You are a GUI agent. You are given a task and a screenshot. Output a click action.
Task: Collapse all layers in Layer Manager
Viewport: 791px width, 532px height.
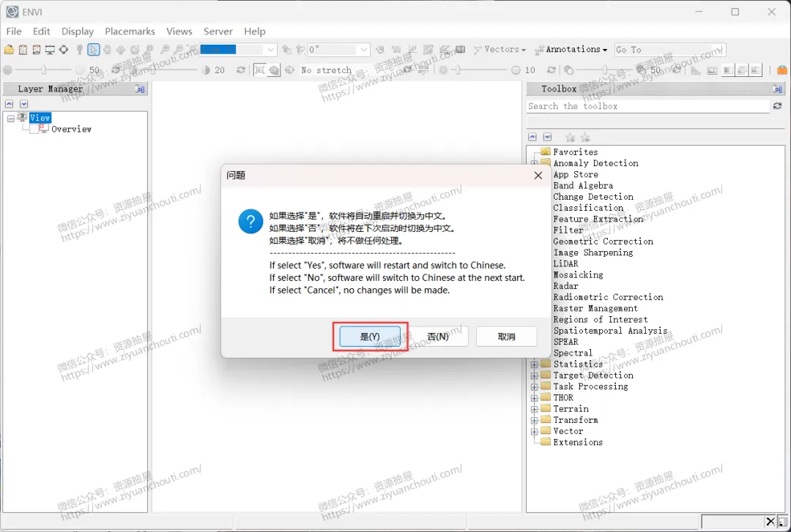(9, 104)
